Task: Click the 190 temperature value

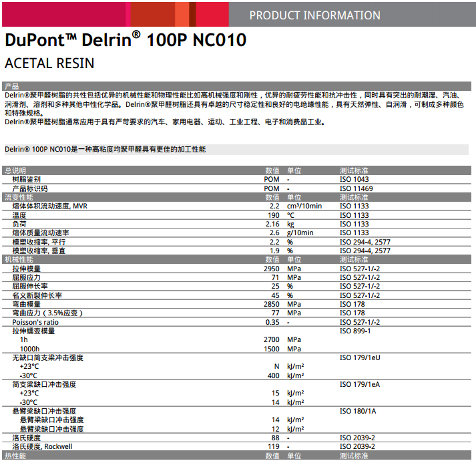Action: click(274, 215)
